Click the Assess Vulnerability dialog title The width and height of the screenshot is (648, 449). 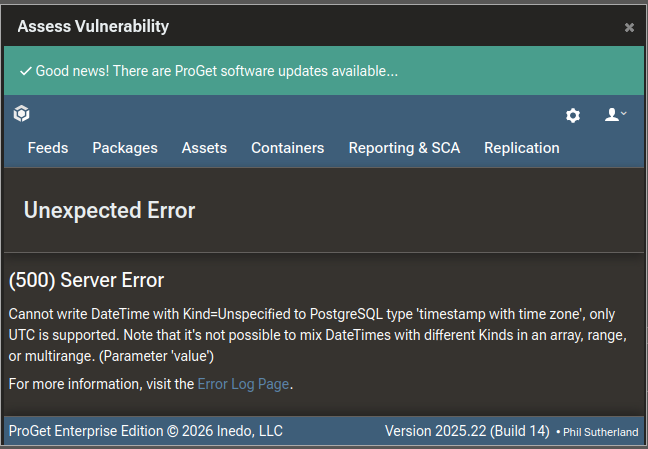click(x=93, y=27)
